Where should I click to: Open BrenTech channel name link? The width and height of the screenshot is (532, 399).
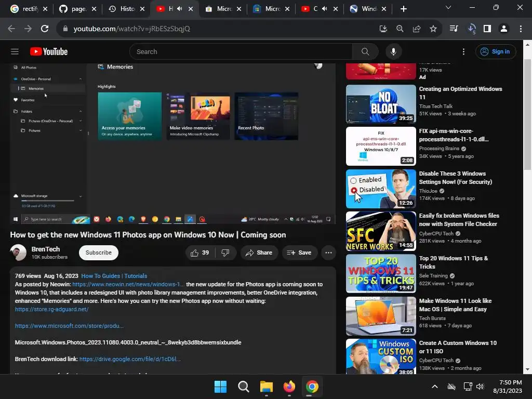point(46,249)
